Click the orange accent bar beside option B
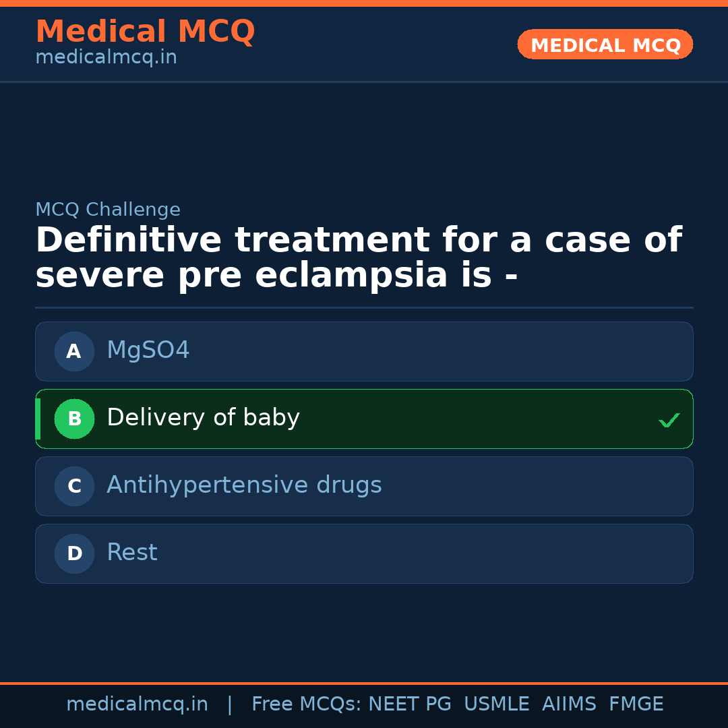 [x=37, y=419]
